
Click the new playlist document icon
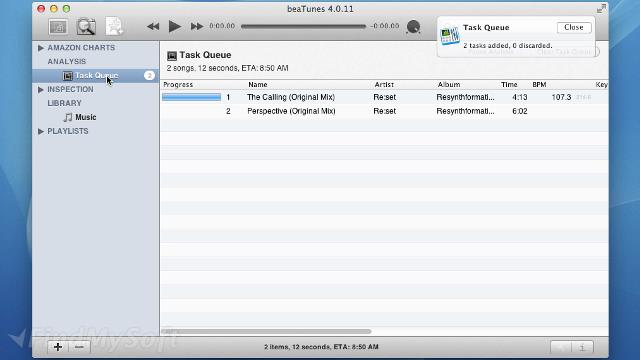pos(114,27)
